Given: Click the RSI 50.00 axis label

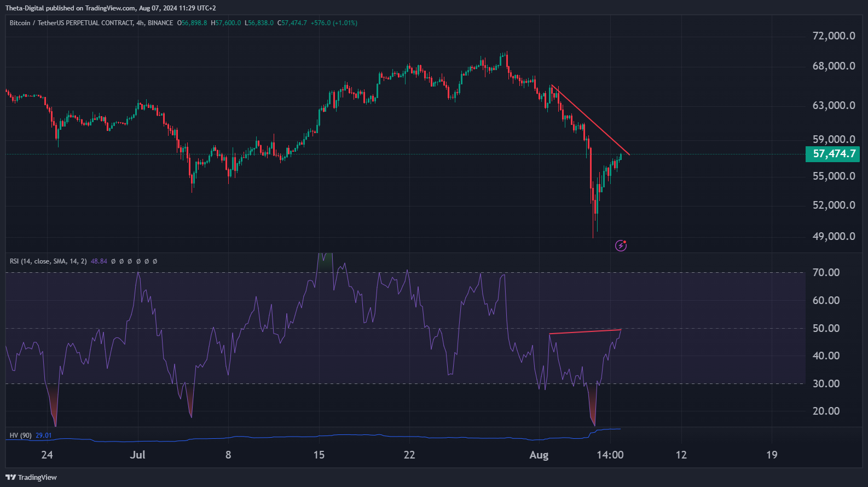Looking at the screenshot, I should coord(826,328).
